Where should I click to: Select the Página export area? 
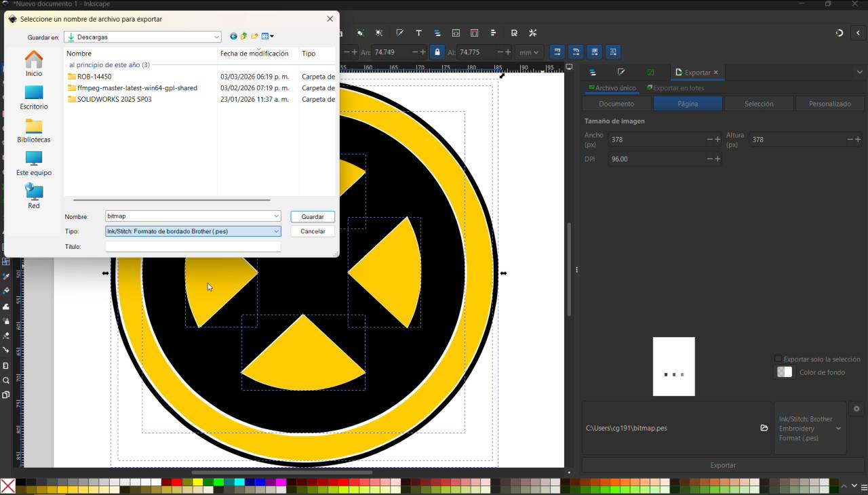[688, 104]
